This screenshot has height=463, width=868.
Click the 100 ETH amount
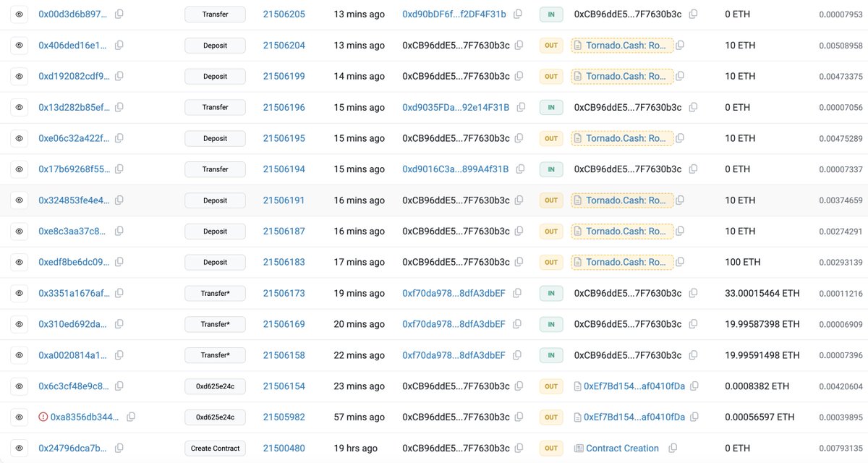[743, 262]
